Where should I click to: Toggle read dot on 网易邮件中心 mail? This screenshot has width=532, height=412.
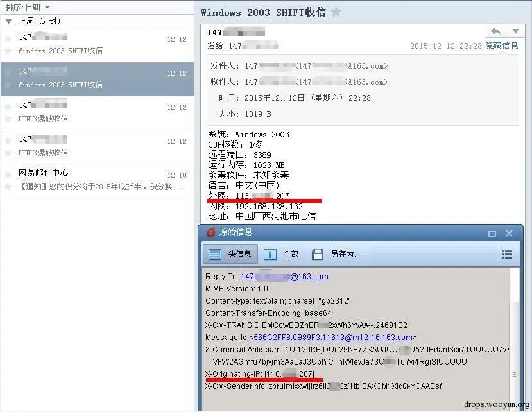click(8, 175)
